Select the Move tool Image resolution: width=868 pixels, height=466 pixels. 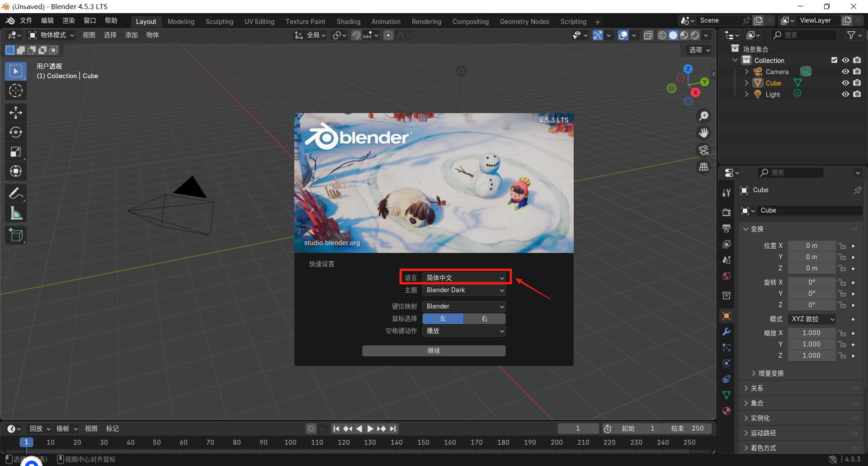(16, 112)
